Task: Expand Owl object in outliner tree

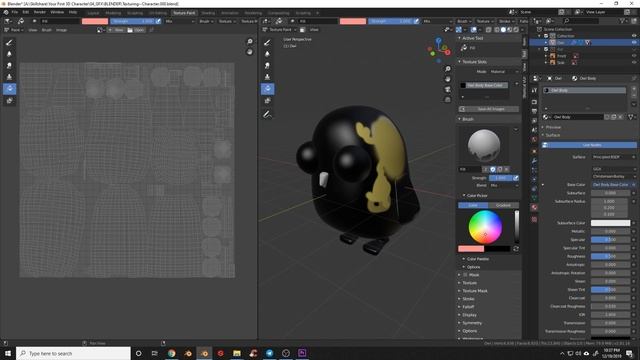Action: [546, 42]
